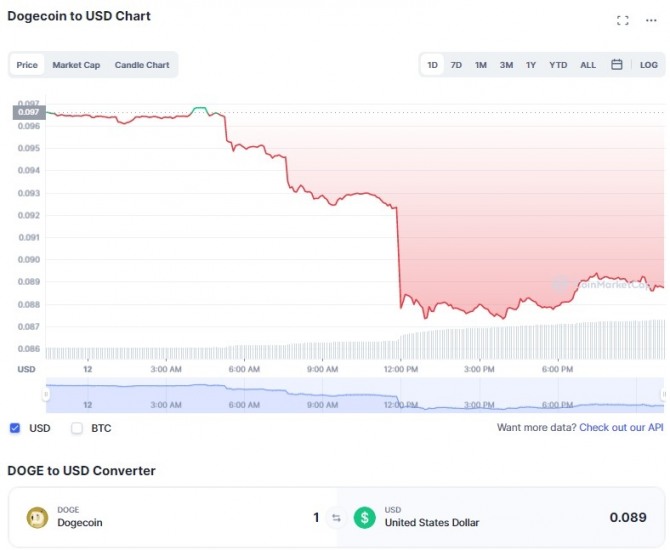670x550 pixels.
Task: Select the 1M time range
Action: [481, 65]
